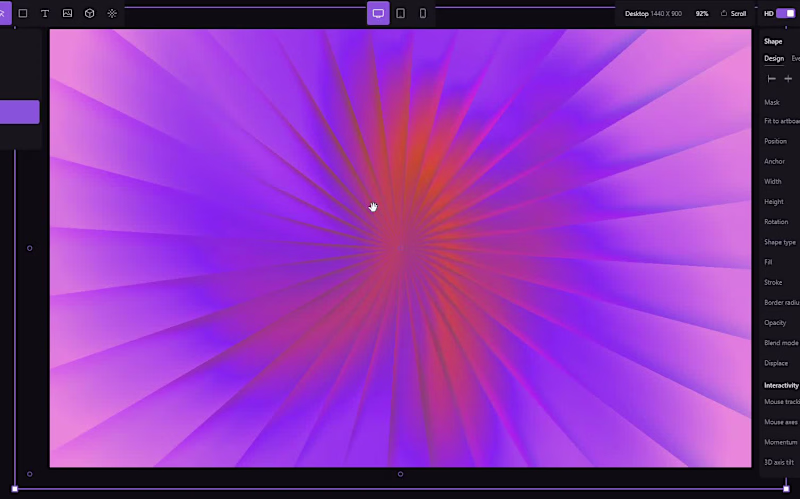The height and width of the screenshot is (499, 800).
Task: Click the Border radius label
Action: coord(782,302)
